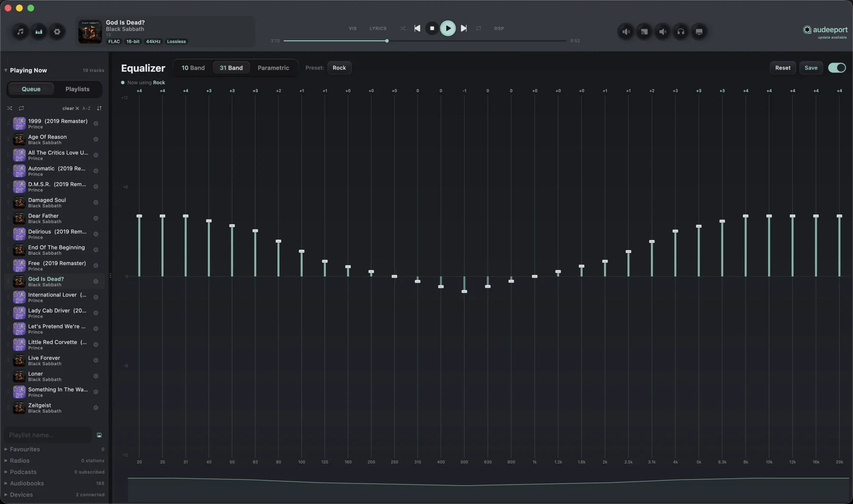Click the playback progress slider handle

387,41
